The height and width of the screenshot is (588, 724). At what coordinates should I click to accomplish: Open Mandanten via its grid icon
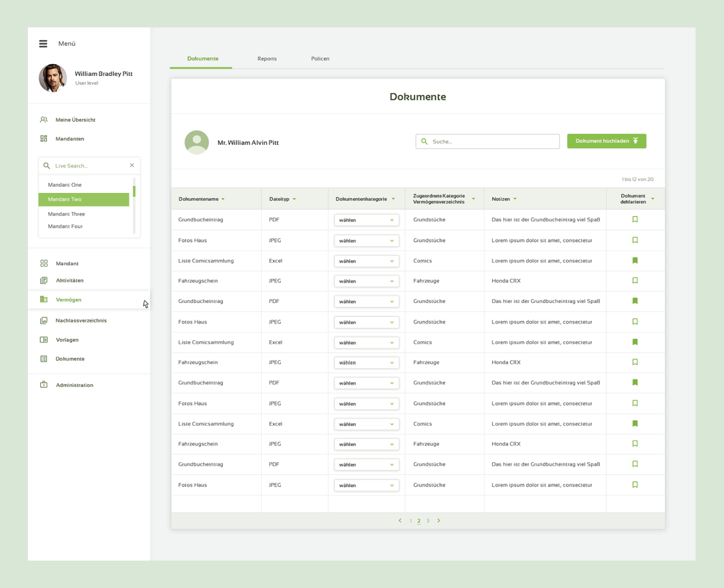pyautogui.click(x=44, y=139)
